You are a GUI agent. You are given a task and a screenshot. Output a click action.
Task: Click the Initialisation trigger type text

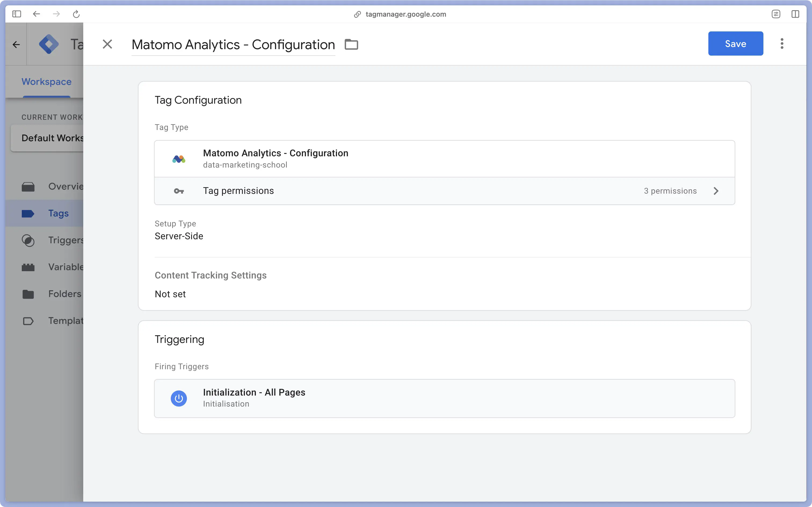click(226, 404)
